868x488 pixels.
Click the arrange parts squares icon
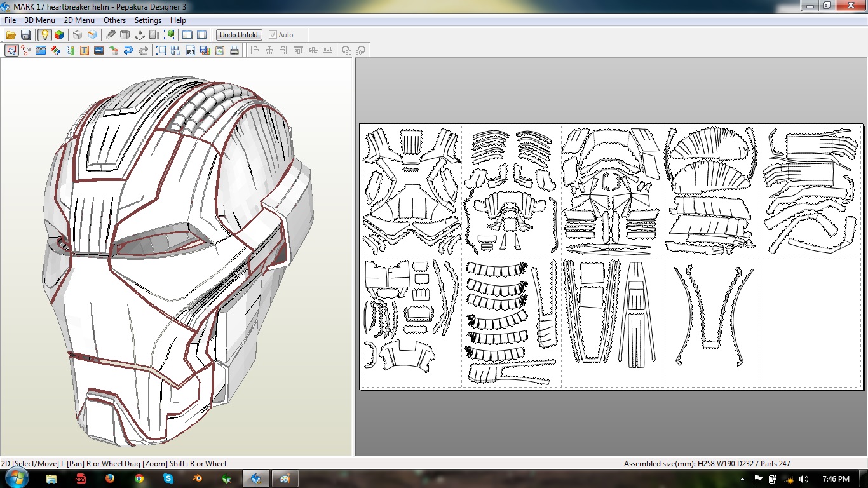click(176, 50)
